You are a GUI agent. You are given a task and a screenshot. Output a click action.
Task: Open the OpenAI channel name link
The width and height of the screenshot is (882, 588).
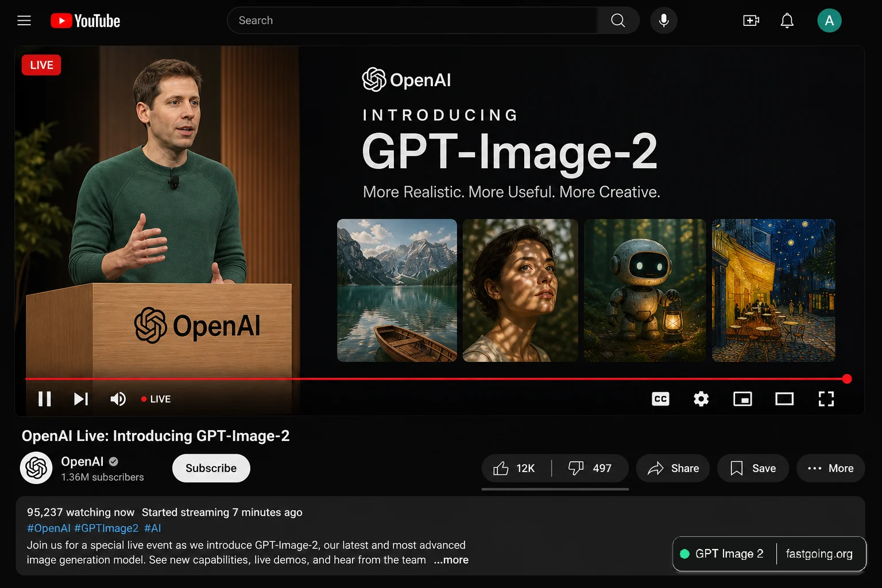coord(82,462)
